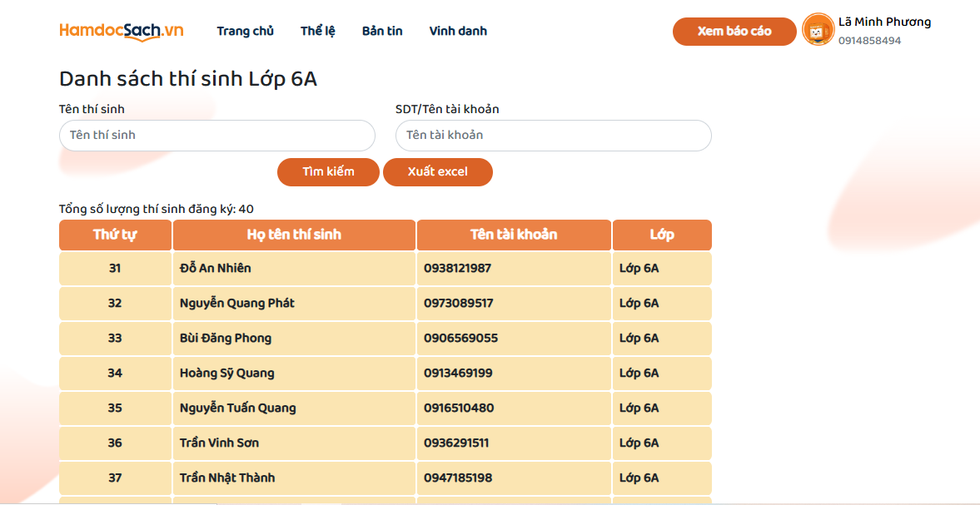Select the row for Trần Nhật Thành
The image size is (980, 505).
point(226,478)
